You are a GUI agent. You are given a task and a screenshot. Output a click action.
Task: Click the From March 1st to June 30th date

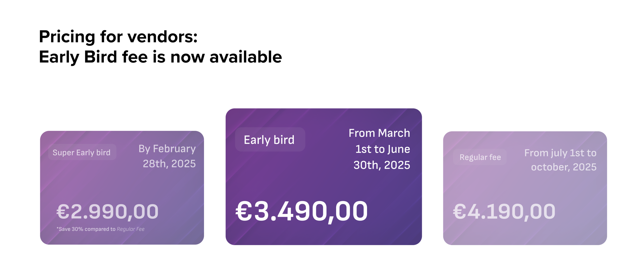click(379, 149)
